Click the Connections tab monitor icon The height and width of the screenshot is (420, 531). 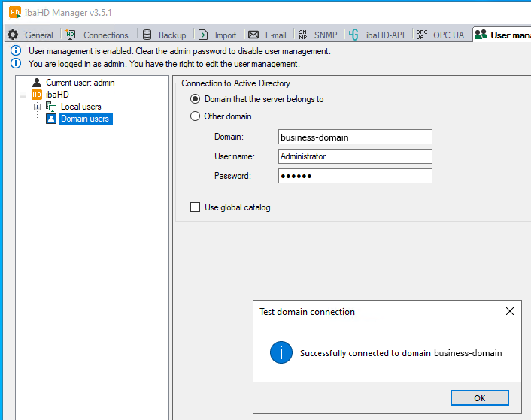(70, 35)
